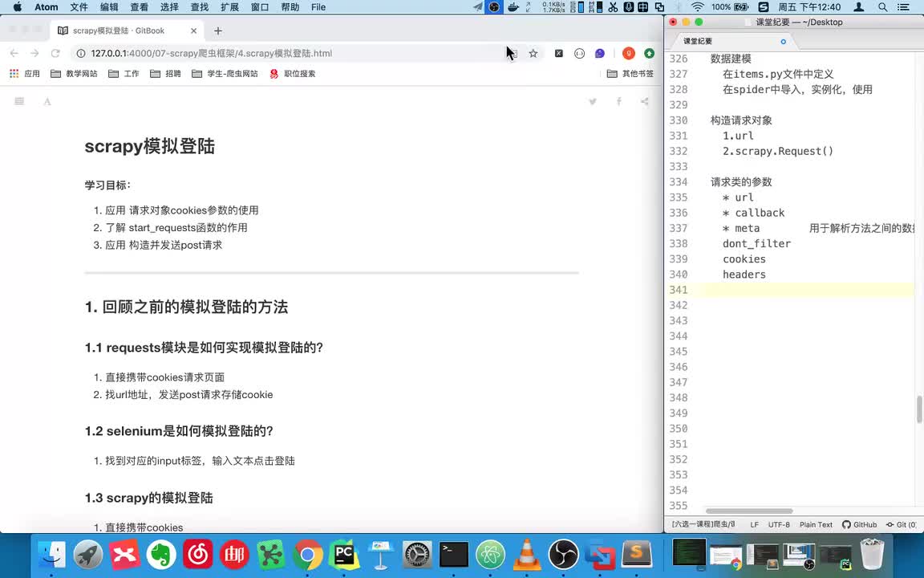Click the 'dont_filter' line in Atom

point(756,243)
